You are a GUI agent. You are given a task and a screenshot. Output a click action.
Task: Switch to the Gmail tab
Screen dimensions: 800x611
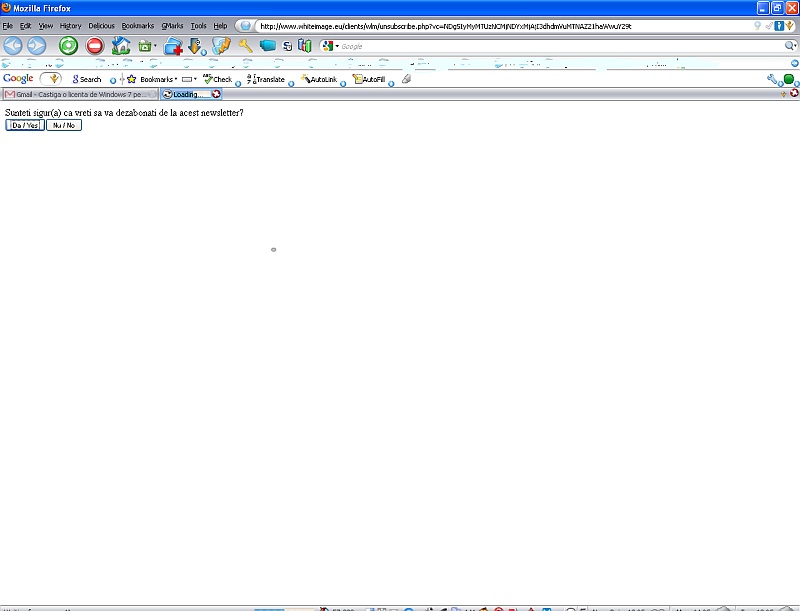pos(80,94)
